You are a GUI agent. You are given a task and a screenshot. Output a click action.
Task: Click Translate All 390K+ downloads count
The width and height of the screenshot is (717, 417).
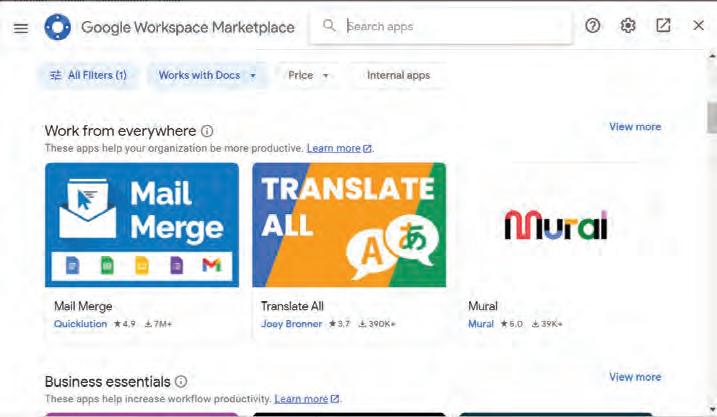377,324
